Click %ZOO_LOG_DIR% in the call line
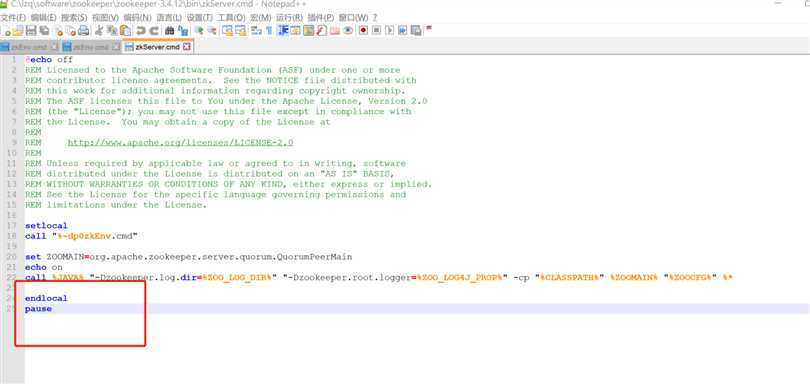Screen dimensions: 810x384 pyautogui.click(x=237, y=278)
